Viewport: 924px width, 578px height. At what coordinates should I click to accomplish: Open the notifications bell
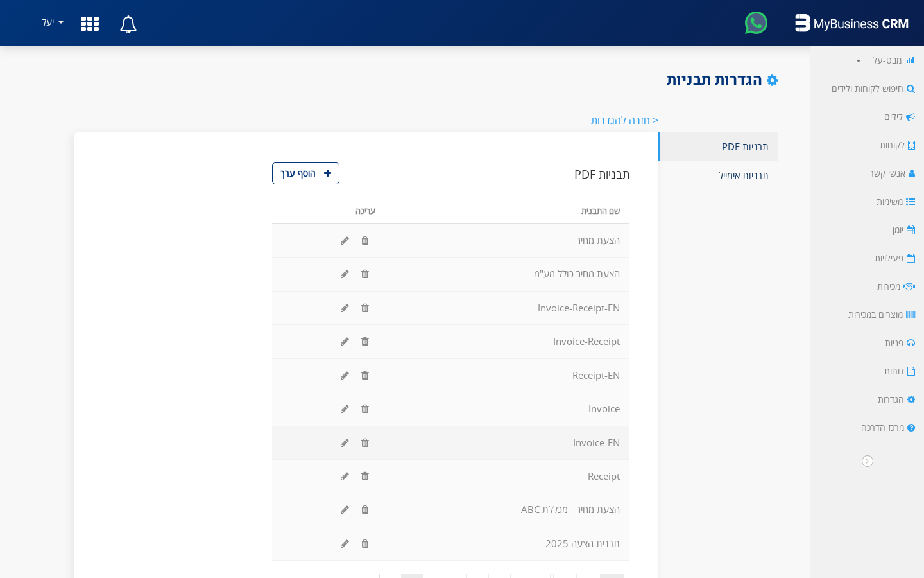tap(128, 24)
